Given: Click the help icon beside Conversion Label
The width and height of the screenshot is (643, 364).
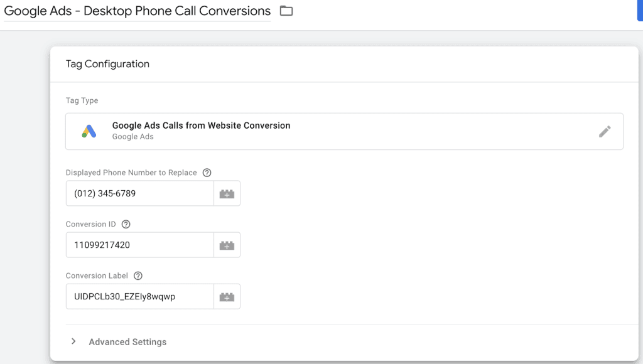Looking at the screenshot, I should [137, 275].
